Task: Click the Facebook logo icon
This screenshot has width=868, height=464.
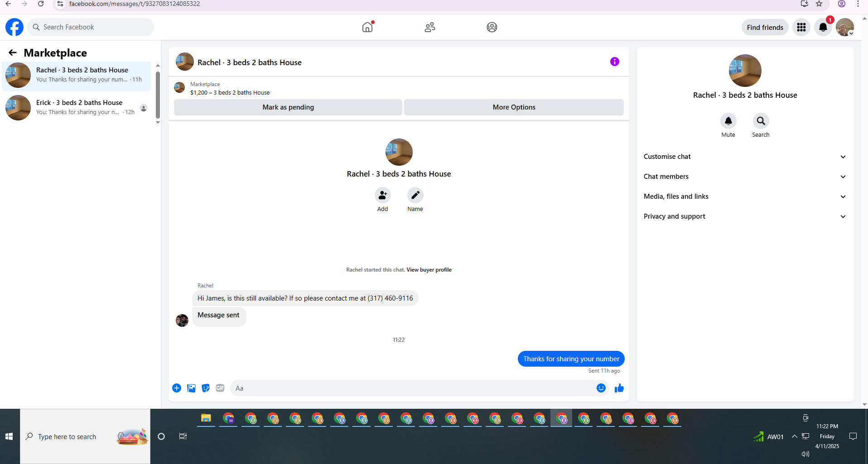Action: coord(14,27)
